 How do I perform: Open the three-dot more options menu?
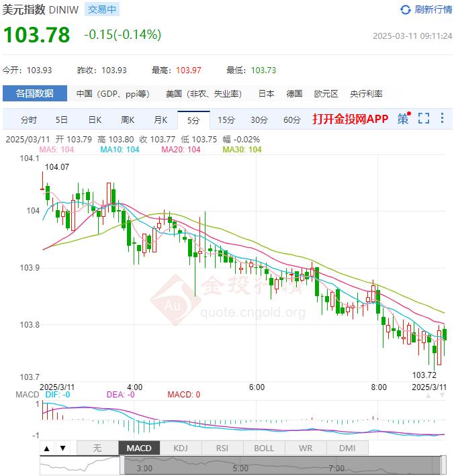[442, 117]
